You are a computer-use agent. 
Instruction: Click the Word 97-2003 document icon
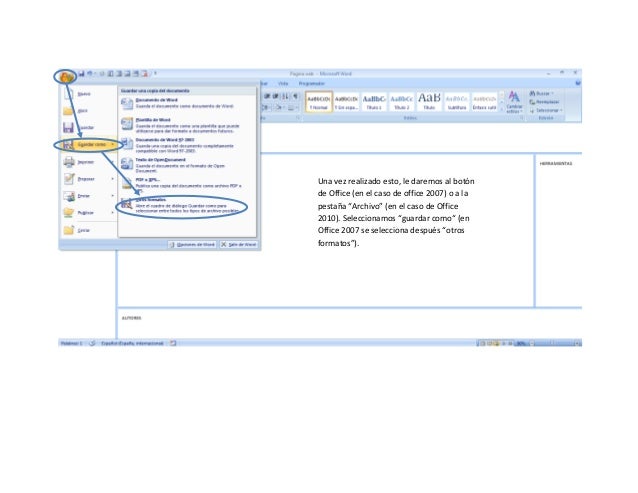pyautogui.click(x=127, y=144)
